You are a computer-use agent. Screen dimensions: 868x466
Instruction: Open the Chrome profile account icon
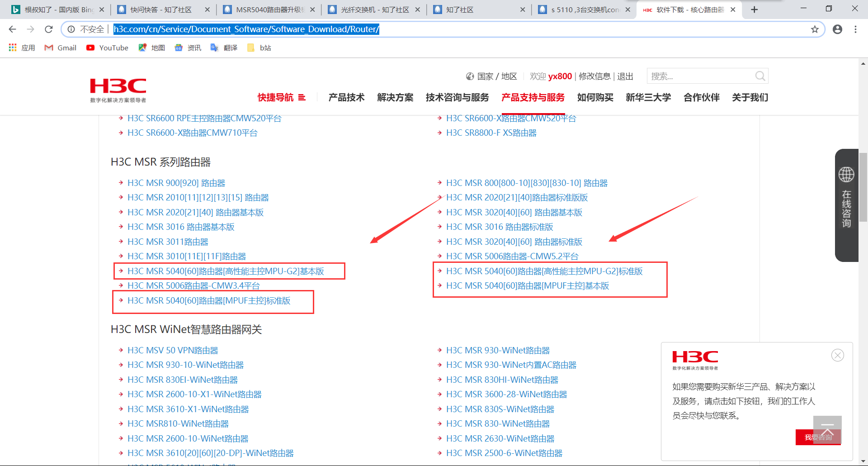point(837,29)
